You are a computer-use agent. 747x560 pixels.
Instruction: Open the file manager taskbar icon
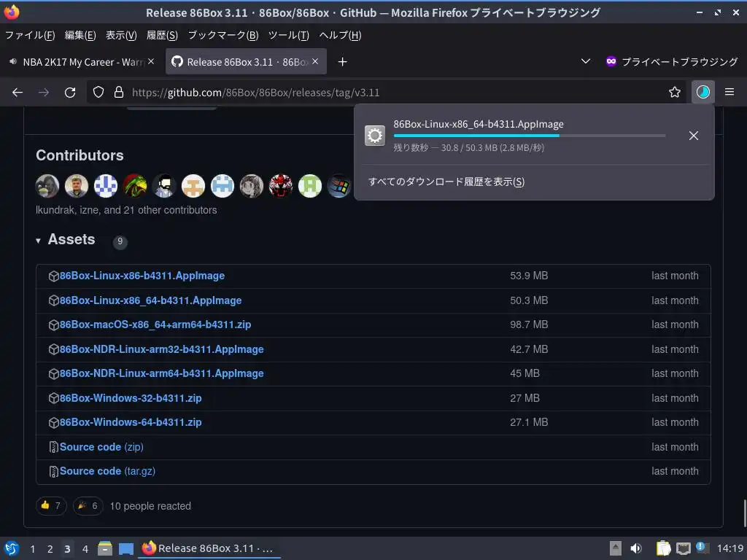pos(105,548)
